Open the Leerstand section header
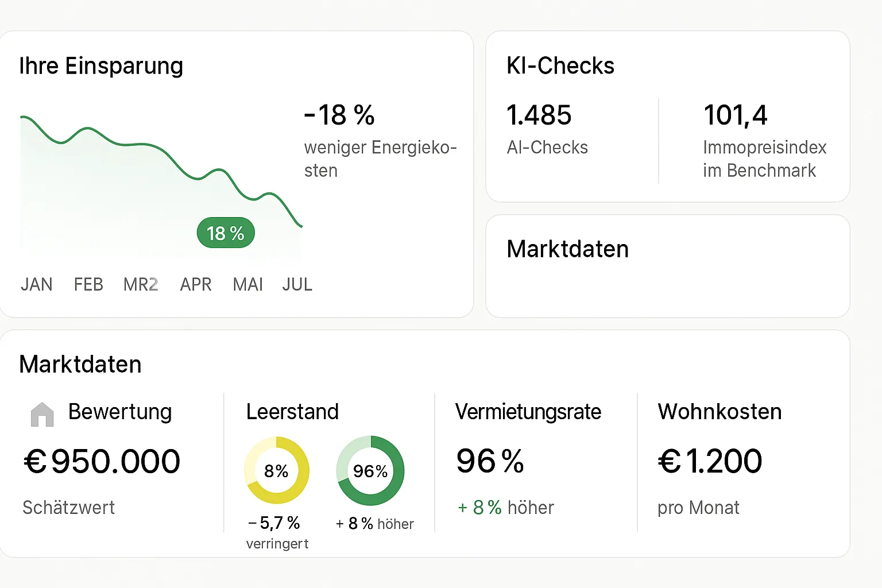 point(292,412)
